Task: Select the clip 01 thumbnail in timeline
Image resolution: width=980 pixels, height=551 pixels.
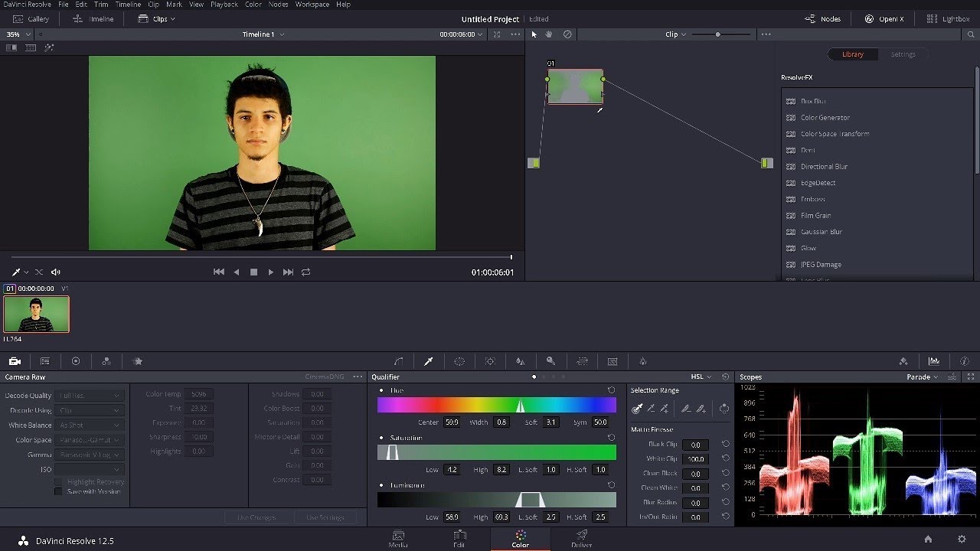Action: [x=36, y=314]
